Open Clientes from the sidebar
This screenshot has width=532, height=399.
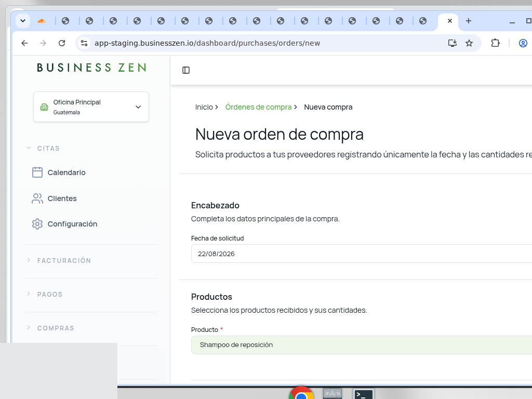pyautogui.click(x=62, y=198)
